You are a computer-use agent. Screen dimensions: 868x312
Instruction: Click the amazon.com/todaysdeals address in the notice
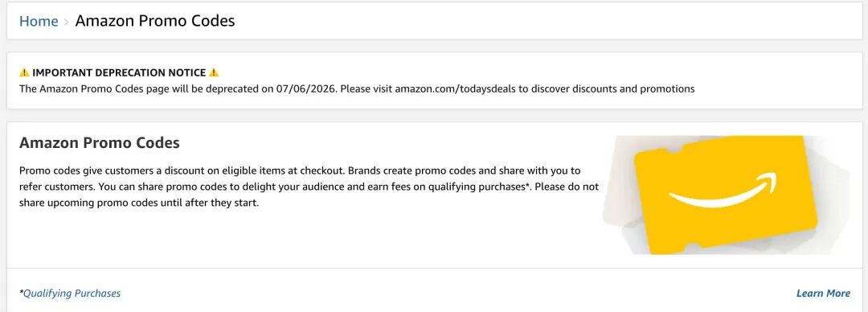456,88
